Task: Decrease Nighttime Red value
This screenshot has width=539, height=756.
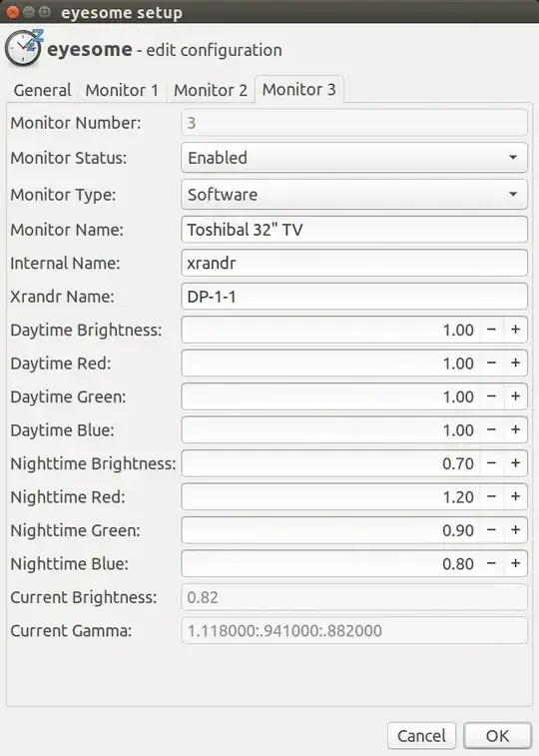Action: (491, 496)
